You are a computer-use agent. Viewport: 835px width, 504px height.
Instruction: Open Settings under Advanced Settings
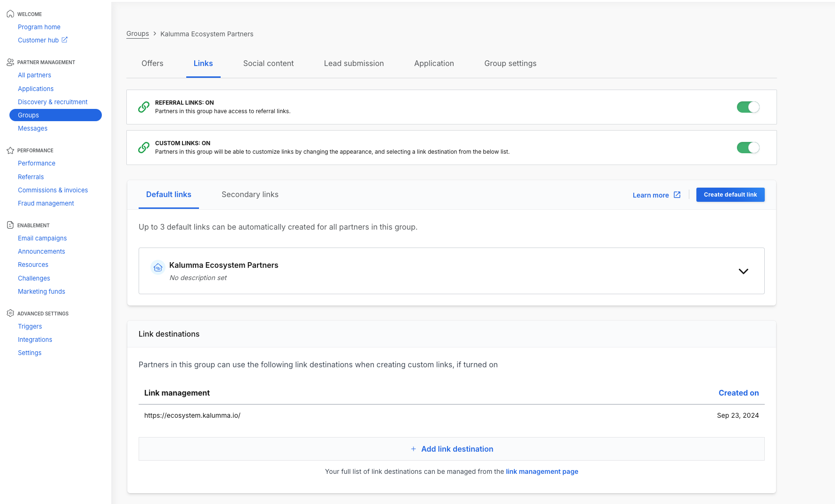tap(30, 353)
